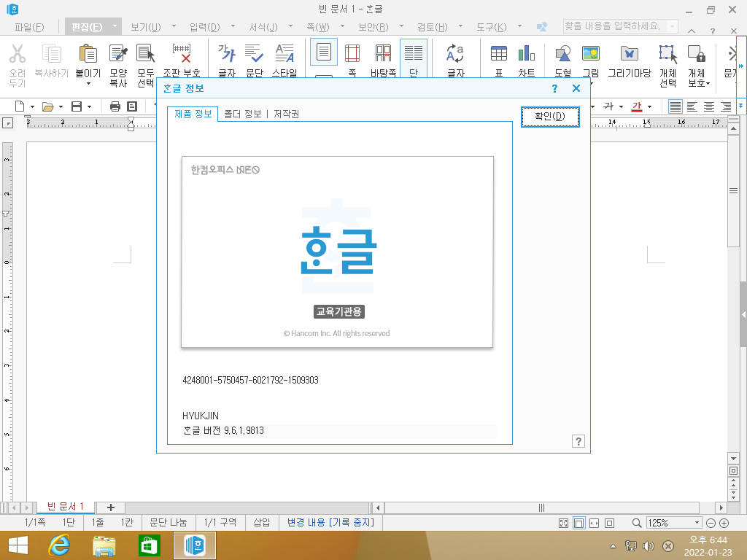
Task: Switch to Folder Info (폴더 정보) tab
Action: [x=242, y=114]
